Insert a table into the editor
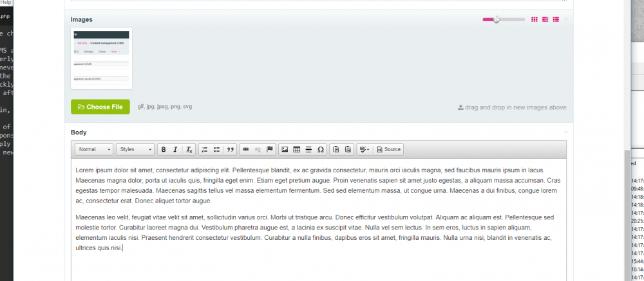Image resolution: width=644 pixels, height=281 pixels. (297, 149)
